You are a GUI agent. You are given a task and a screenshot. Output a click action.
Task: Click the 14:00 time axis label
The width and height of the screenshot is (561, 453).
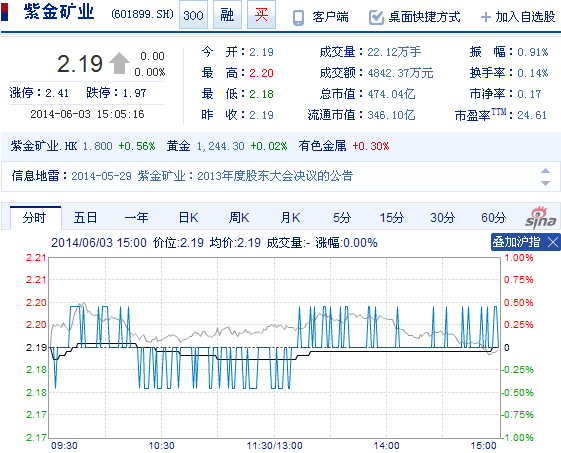point(386,446)
